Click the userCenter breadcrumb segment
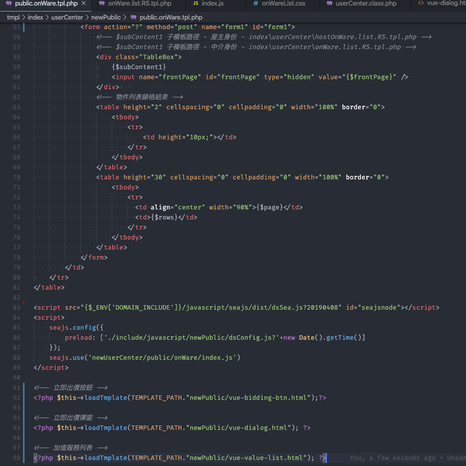This screenshot has height=466, width=466. [67, 17]
